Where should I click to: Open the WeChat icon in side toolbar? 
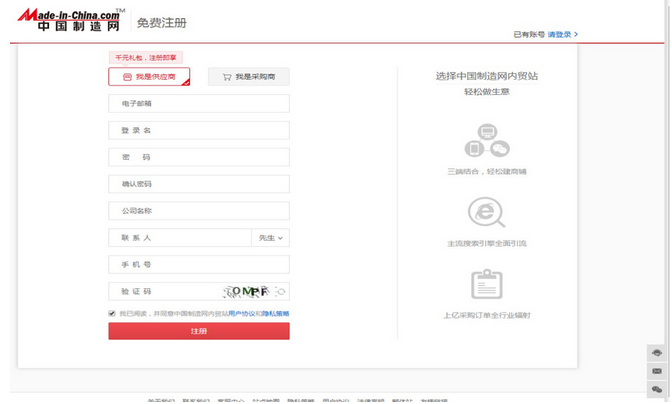pyautogui.click(x=657, y=389)
